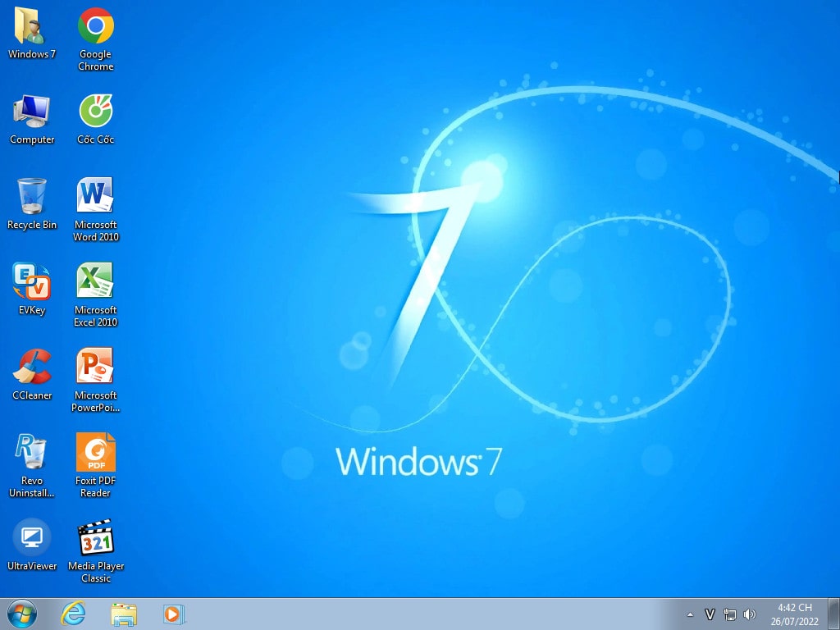Open the volume speaker tray icon
Screen dimensions: 840x630
coord(750,614)
